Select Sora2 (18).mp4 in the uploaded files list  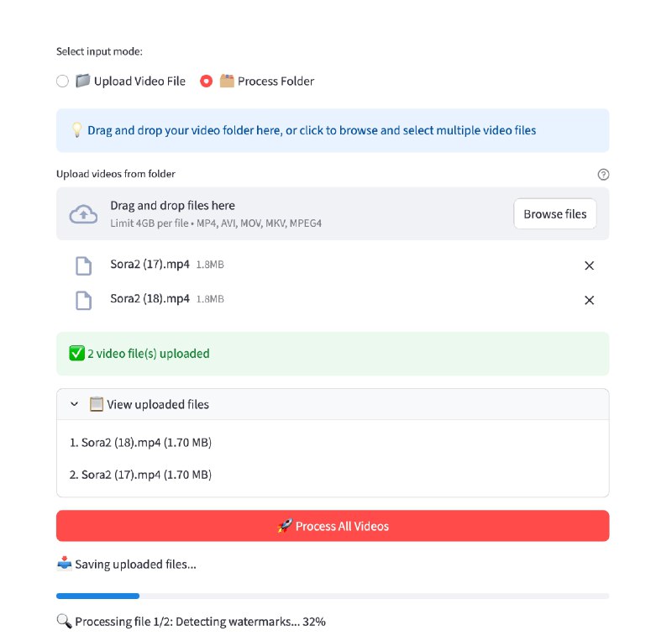point(139,442)
